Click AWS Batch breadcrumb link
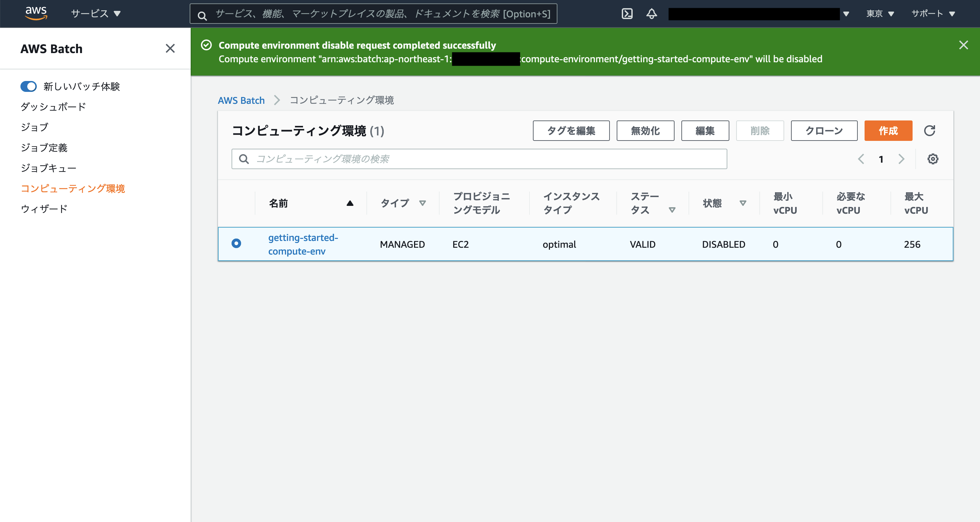The width and height of the screenshot is (980, 522). click(241, 100)
